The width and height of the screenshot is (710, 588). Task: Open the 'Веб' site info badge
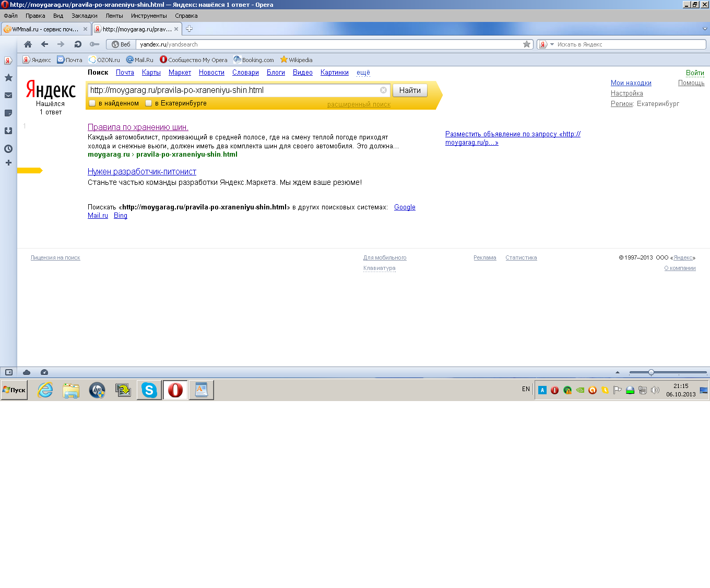pyautogui.click(x=121, y=44)
